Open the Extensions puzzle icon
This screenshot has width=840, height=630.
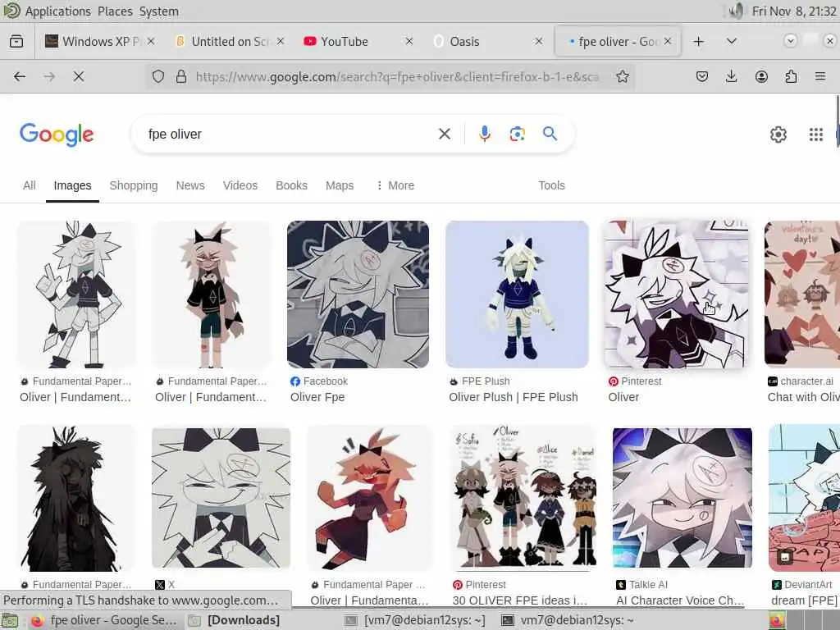(x=791, y=76)
